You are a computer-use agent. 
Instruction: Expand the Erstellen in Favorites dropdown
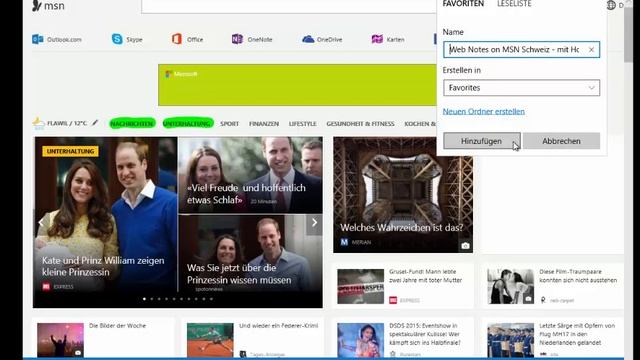(x=522, y=88)
